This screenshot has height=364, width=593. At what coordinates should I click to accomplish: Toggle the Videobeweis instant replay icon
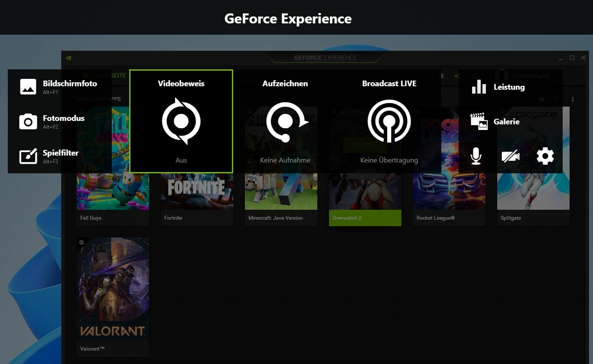(181, 121)
